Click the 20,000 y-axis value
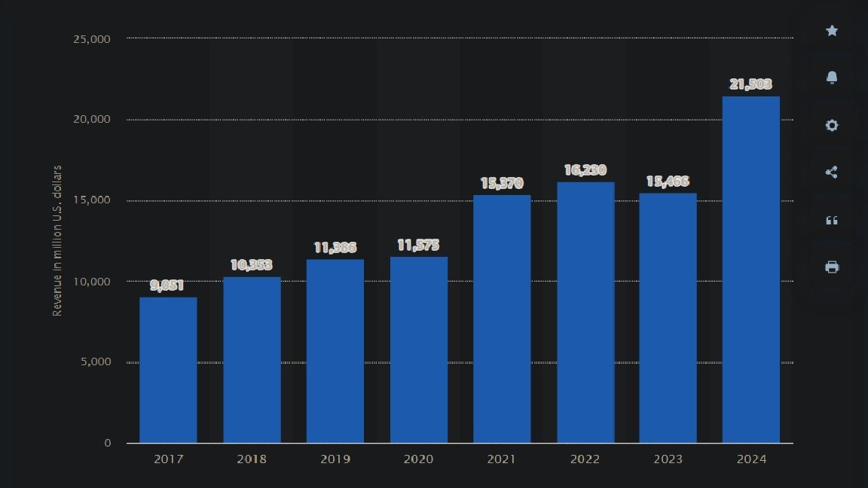This screenshot has height=488, width=868. tap(92, 120)
